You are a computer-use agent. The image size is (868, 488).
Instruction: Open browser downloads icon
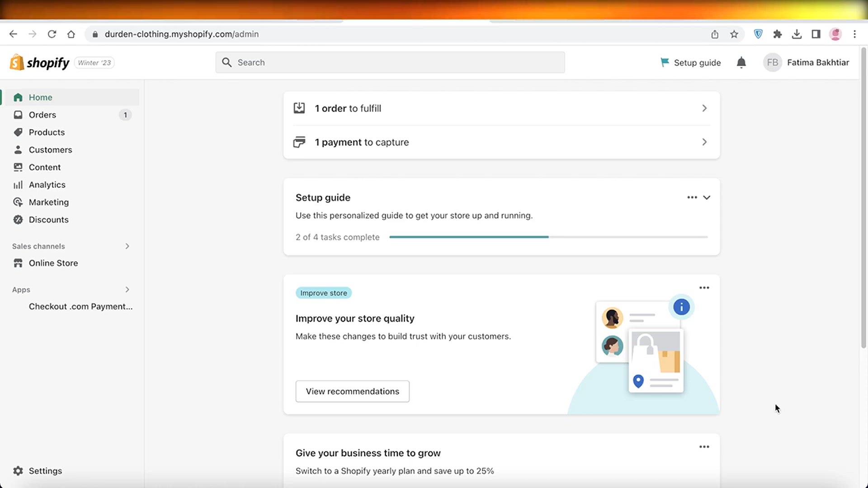coord(797,34)
